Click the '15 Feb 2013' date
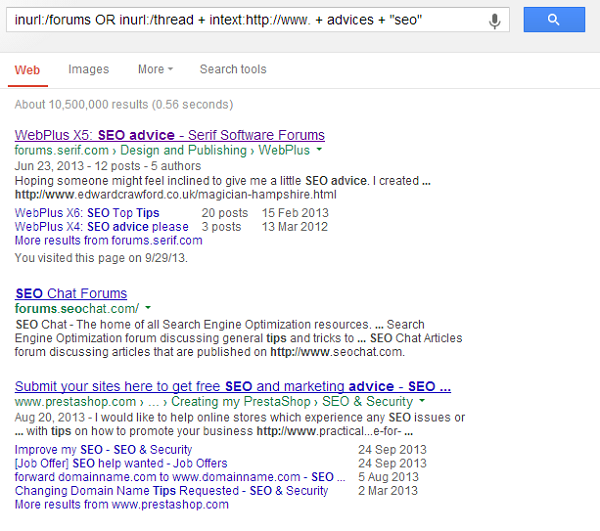Image resolution: width=600 pixels, height=531 pixels. pyautogui.click(x=295, y=213)
